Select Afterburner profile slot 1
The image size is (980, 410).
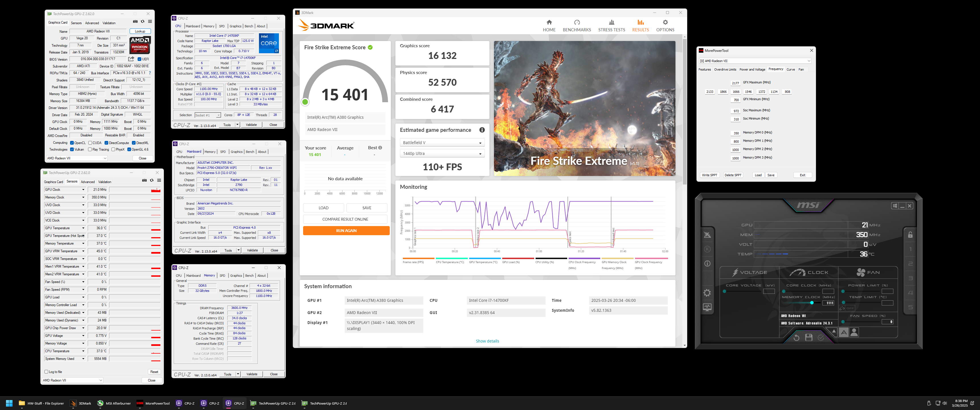tap(910, 249)
